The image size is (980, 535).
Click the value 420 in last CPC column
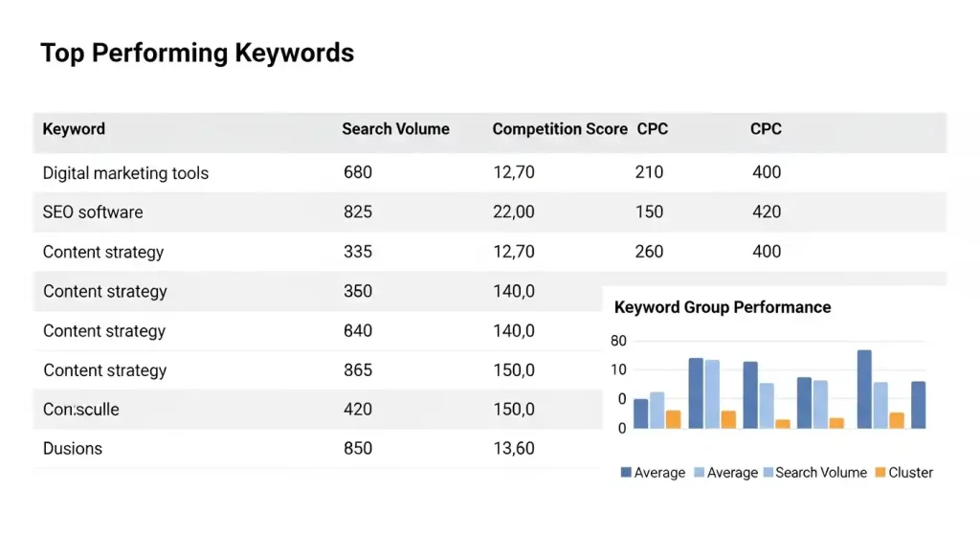click(767, 212)
